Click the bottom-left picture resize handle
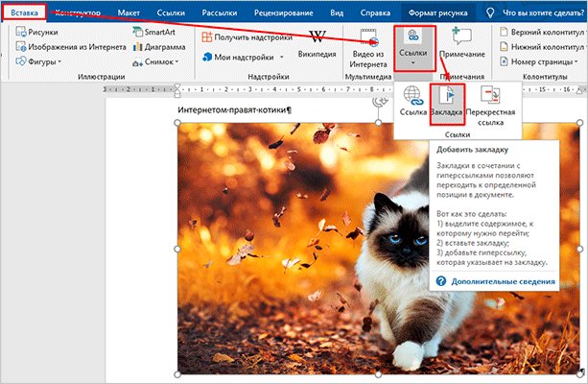Image resolution: width=588 pixels, height=384 pixels. [x=177, y=374]
